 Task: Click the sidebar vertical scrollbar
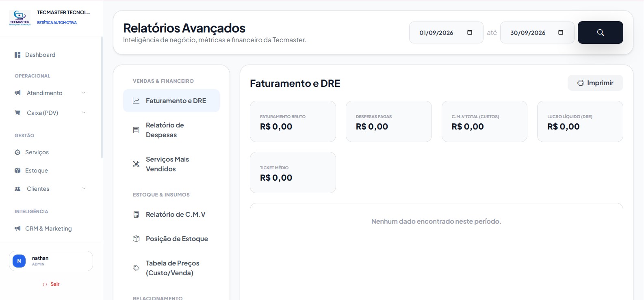(x=102, y=97)
